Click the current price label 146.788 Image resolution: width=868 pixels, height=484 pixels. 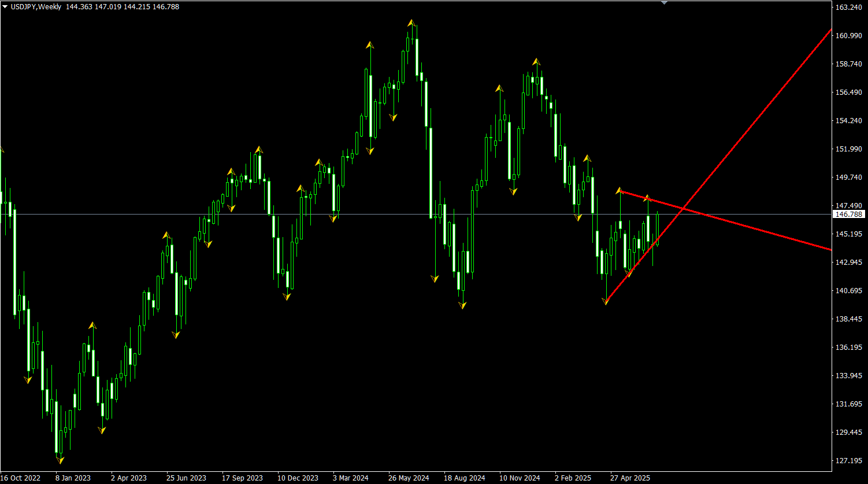(x=849, y=214)
